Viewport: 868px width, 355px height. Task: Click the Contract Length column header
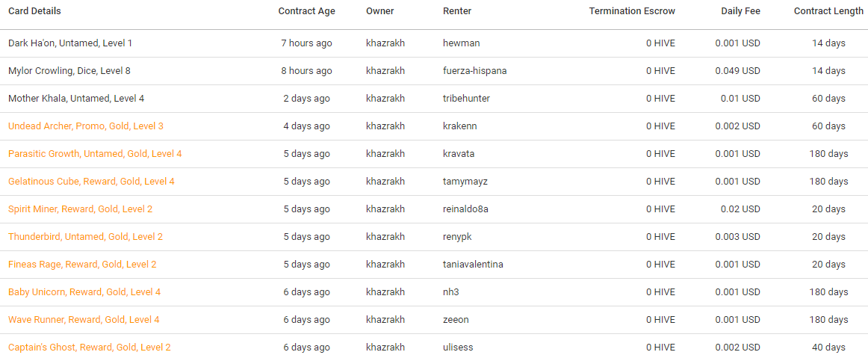[828, 11]
